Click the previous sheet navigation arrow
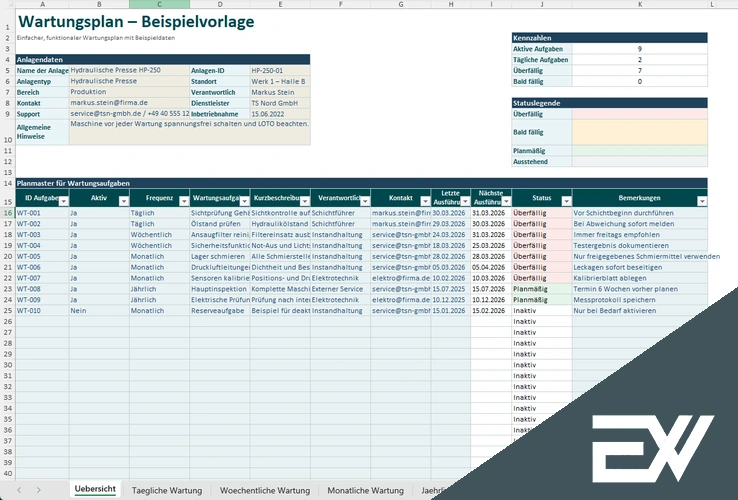 [19, 490]
